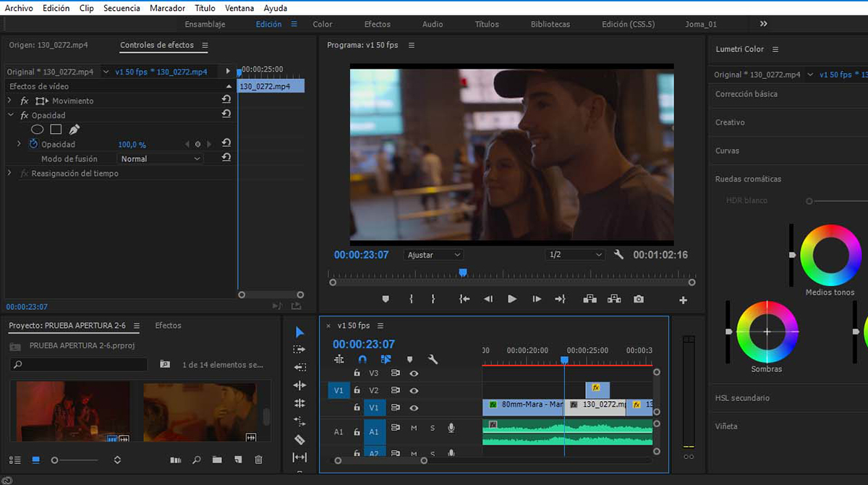Delete selected item with the trash icon
Viewport: 868px width, 485px height.
pos(258,460)
